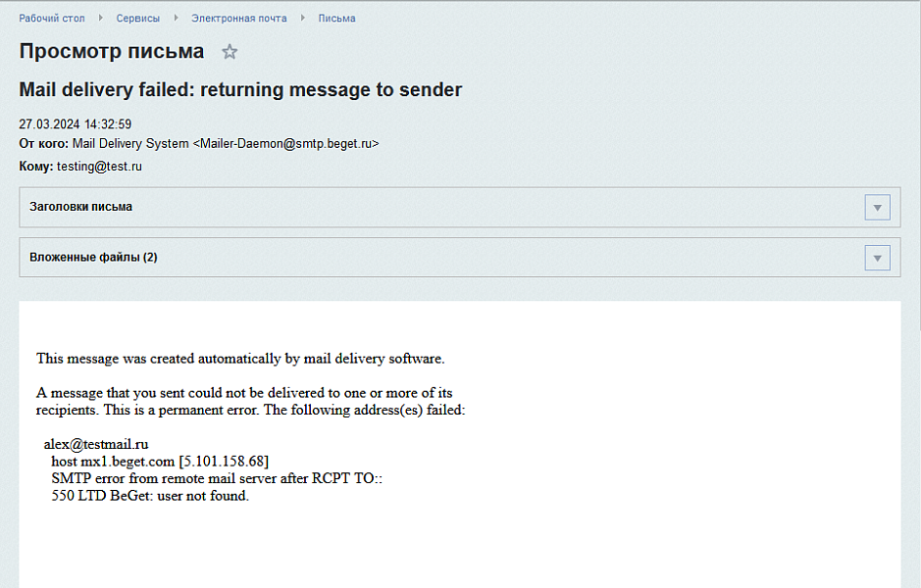Click the Mailer-Daemon@smtp.beget.ru sender address
Viewport: 921px width, 588px height.
click(285, 144)
